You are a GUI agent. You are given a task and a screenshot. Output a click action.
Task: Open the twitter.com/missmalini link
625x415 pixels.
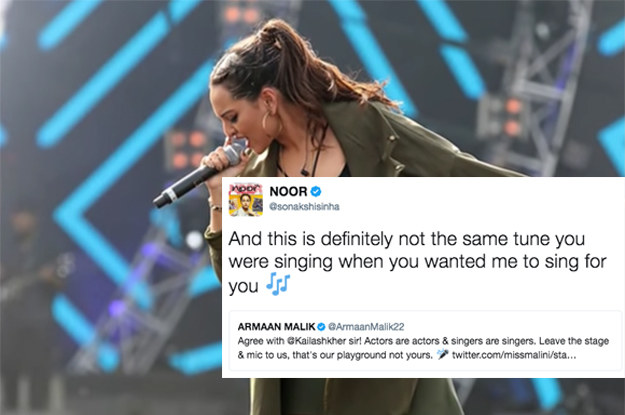click(x=514, y=355)
